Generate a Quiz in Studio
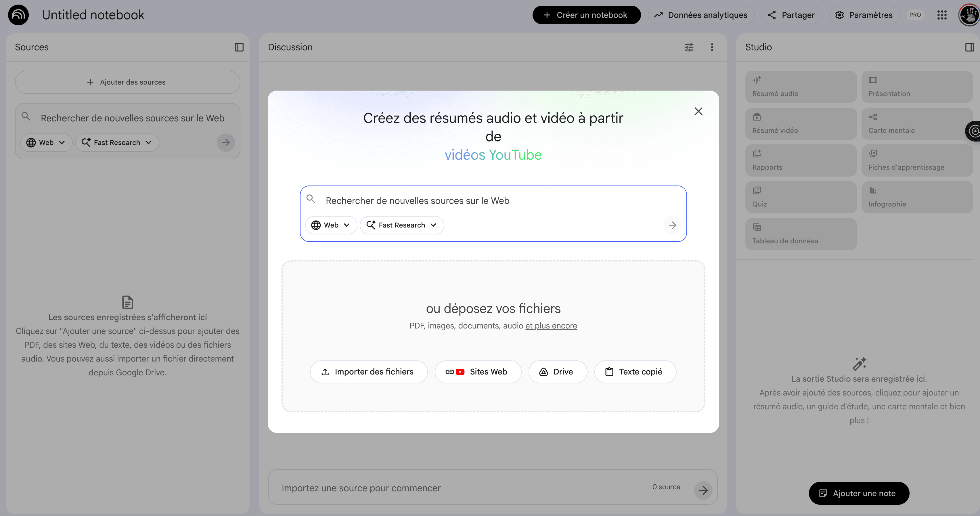 [801, 197]
